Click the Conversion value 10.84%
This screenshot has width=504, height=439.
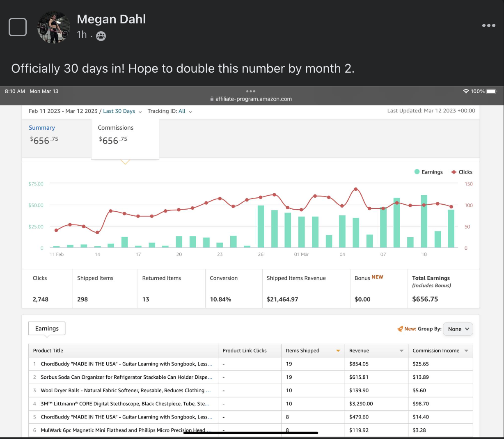tap(220, 300)
